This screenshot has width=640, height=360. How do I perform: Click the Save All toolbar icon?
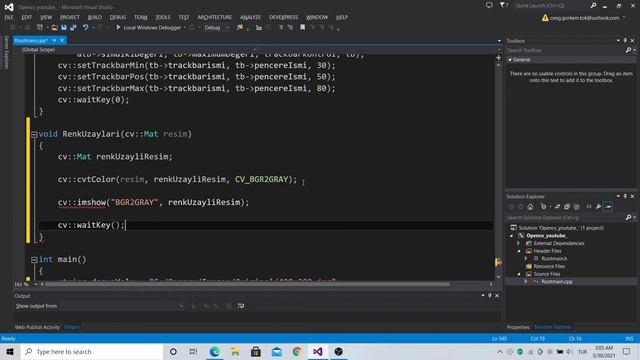73,28
